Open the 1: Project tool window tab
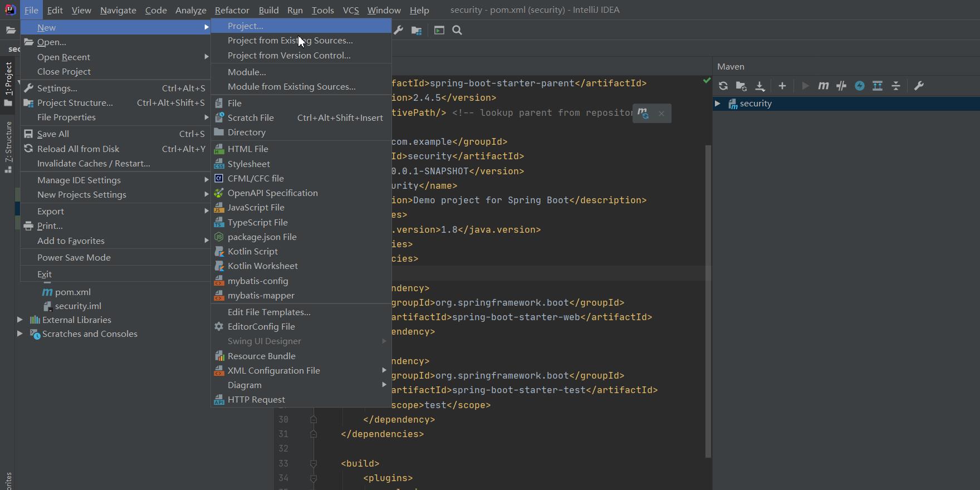 [8, 84]
